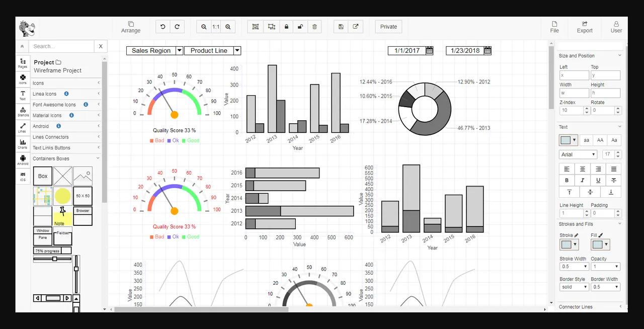
Task: Open the Border Style solid dropdown
Action: tap(574, 287)
